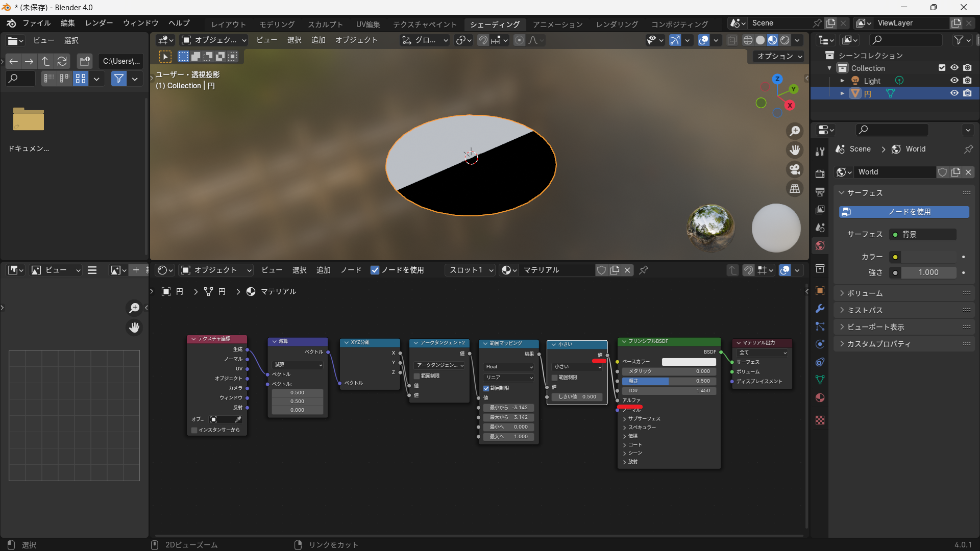This screenshot has height=551, width=980.
Task: Expand the ボリューム panel
Action: click(865, 293)
